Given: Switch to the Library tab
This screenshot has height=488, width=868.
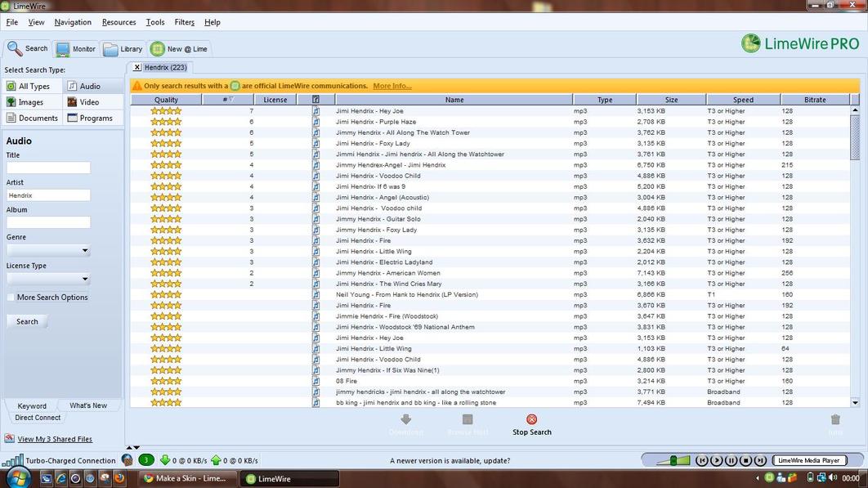Looking at the screenshot, I should tap(123, 49).
